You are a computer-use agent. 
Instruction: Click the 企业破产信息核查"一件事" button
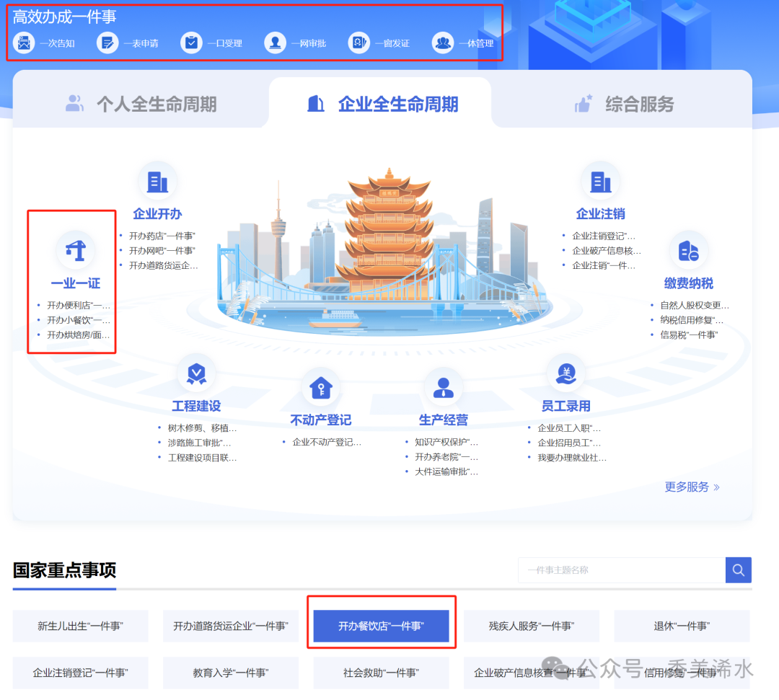532,673
